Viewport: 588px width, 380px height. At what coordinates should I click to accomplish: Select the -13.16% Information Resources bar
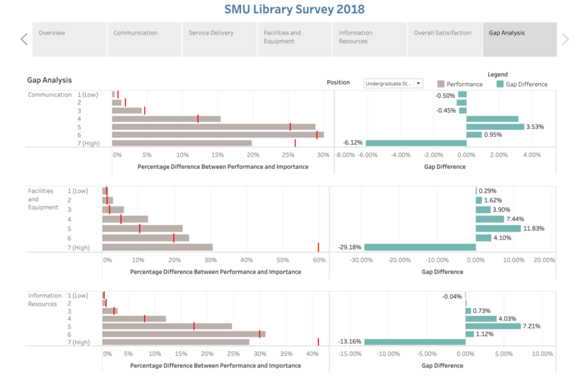[415, 342]
